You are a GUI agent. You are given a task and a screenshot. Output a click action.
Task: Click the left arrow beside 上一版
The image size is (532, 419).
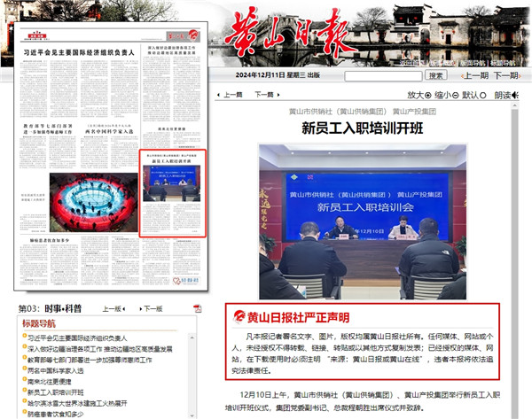[123, 309]
